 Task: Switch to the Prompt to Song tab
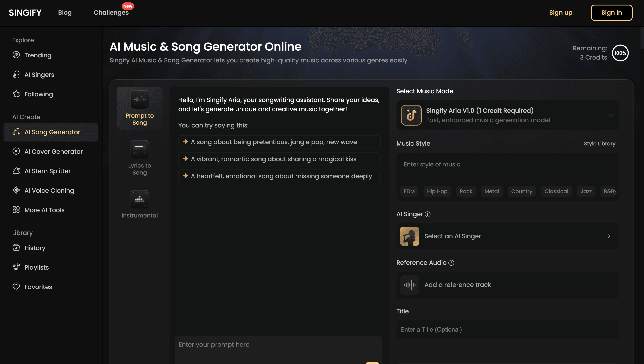(140, 108)
